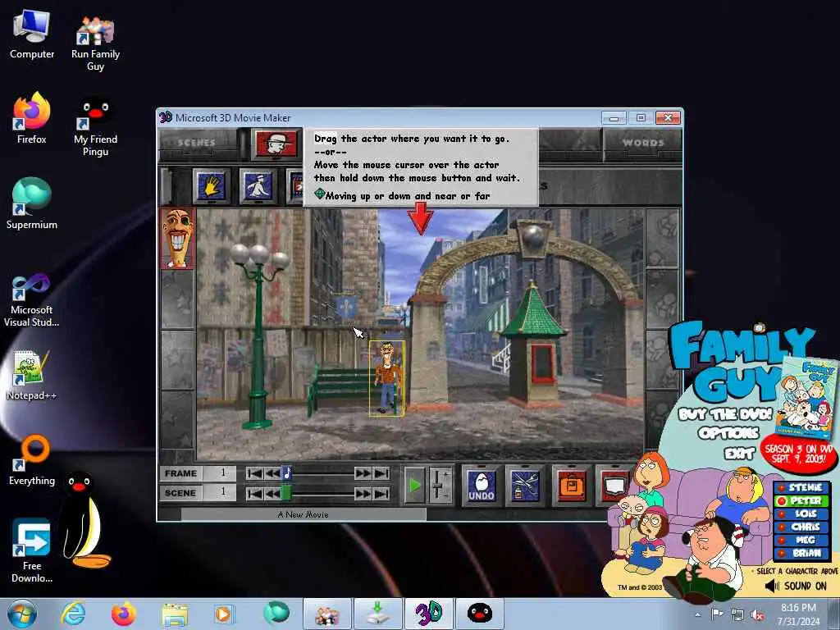Screen dimensions: 840x630
Task: Select Brian character in Family Guy list
Action: coord(802,553)
